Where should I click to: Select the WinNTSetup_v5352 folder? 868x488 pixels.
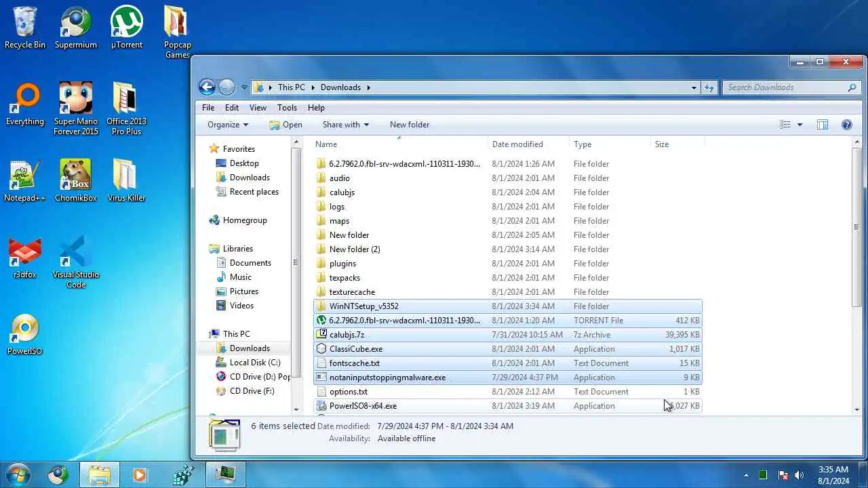[508, 306]
